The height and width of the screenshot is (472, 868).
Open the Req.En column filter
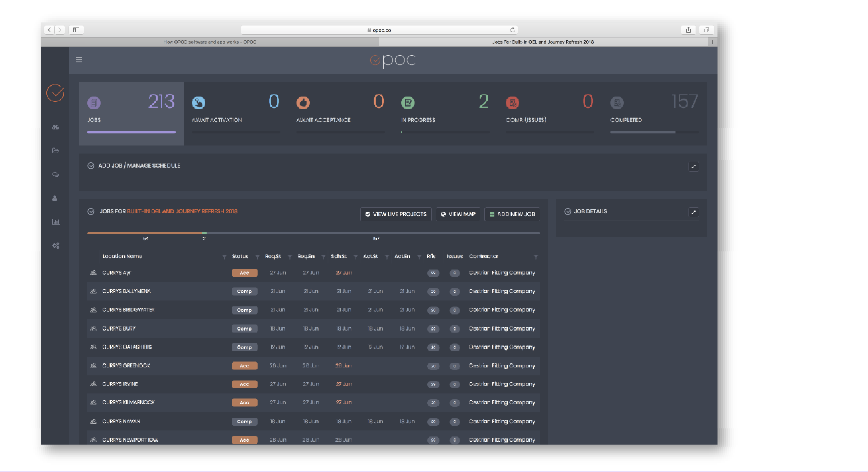[x=323, y=257]
